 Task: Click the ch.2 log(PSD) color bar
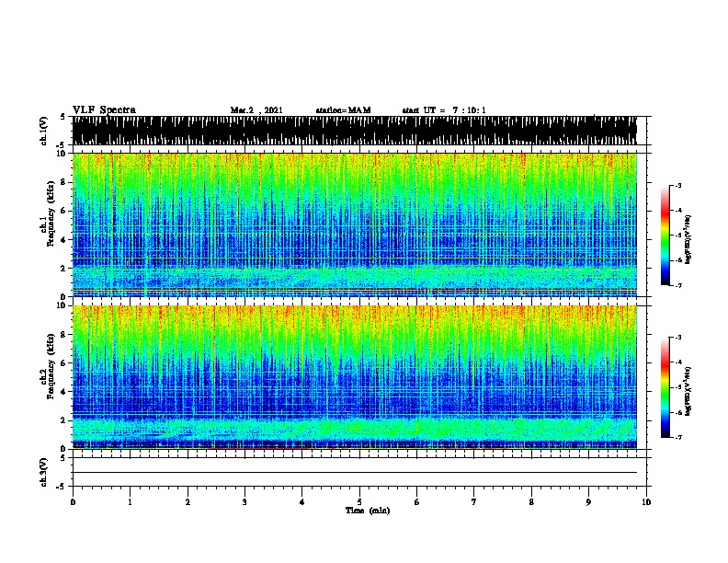(x=665, y=387)
